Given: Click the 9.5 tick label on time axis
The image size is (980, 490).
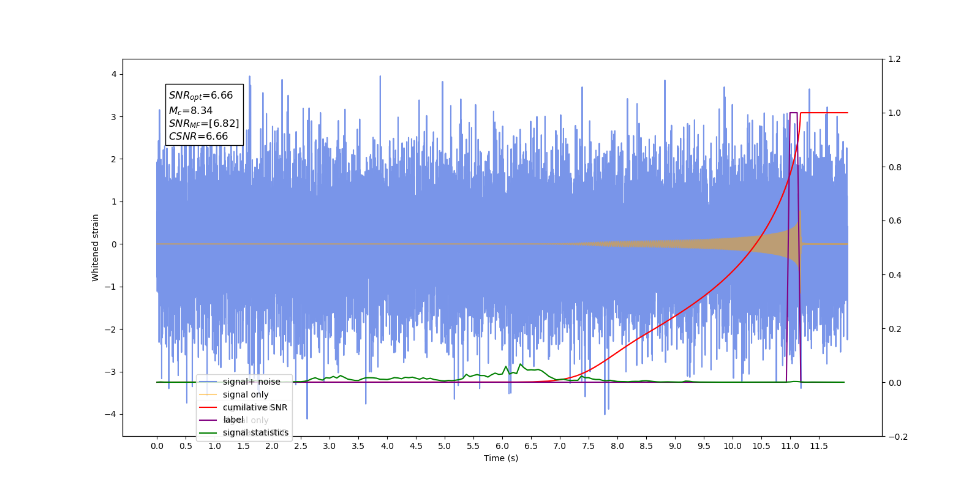Looking at the screenshot, I should point(704,446).
